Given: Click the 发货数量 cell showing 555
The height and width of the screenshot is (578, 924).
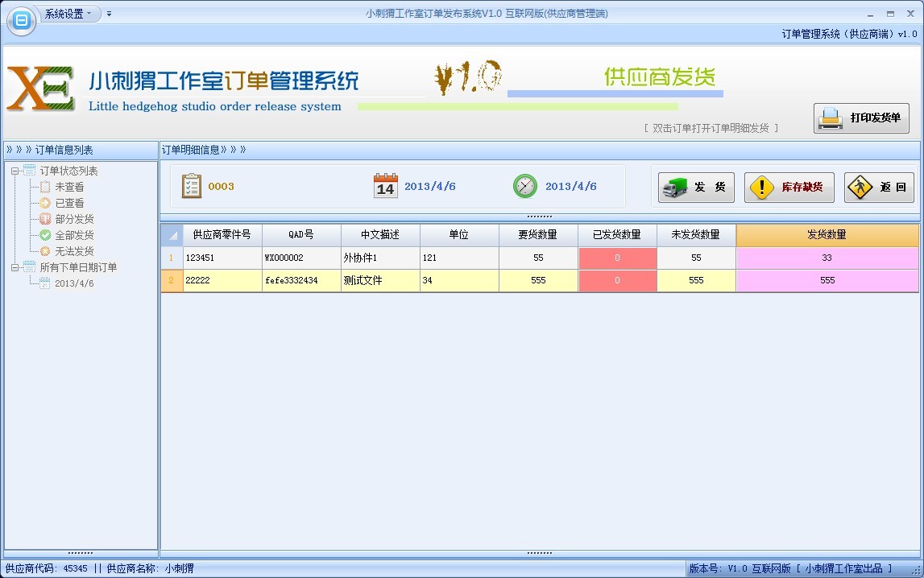Looking at the screenshot, I should click(x=827, y=281).
